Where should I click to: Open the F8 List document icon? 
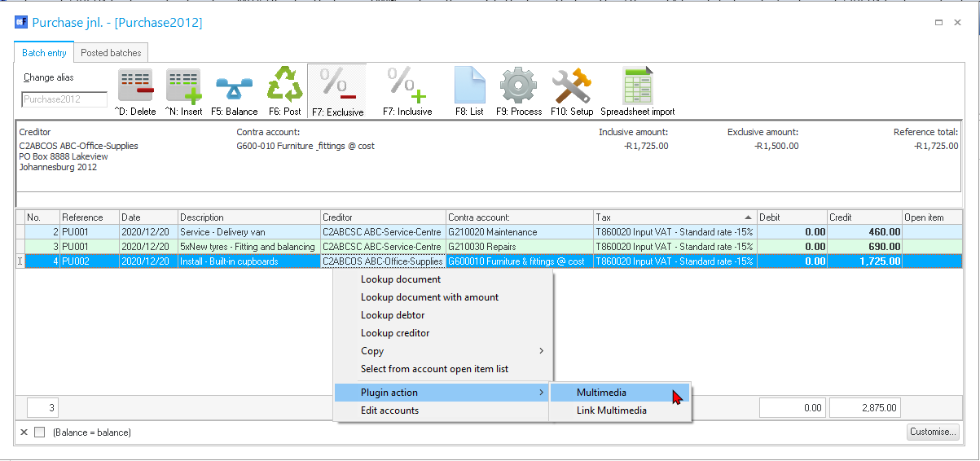click(469, 86)
